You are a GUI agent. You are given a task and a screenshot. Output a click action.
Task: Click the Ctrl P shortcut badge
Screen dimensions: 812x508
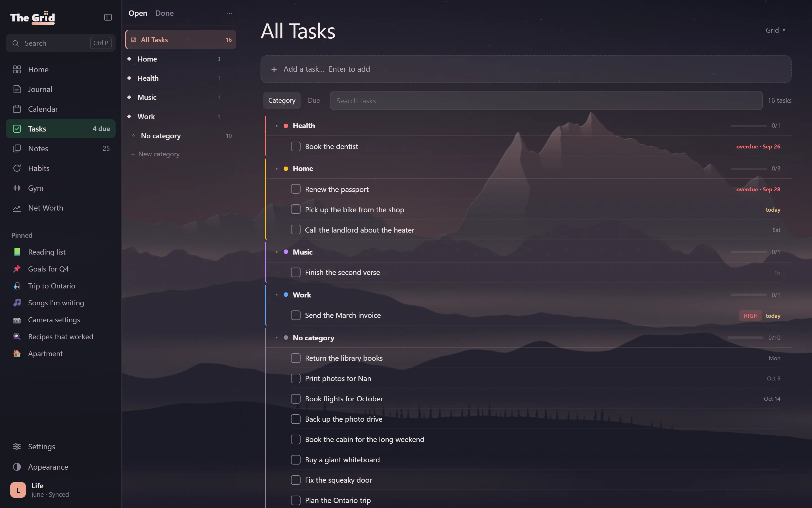101,43
